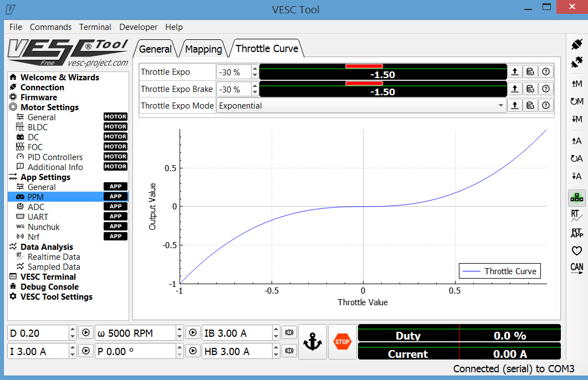Click the anchor full brake button
This screenshot has width=588, height=380.
point(313,342)
